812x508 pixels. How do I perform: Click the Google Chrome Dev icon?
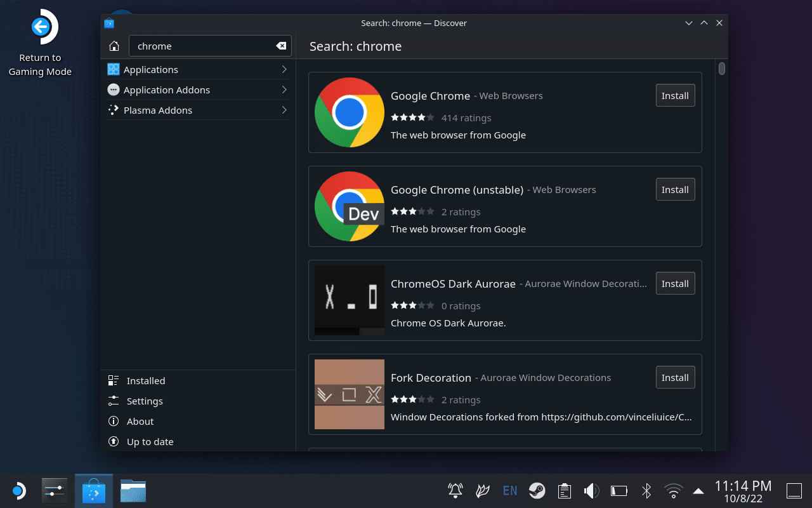pos(350,206)
